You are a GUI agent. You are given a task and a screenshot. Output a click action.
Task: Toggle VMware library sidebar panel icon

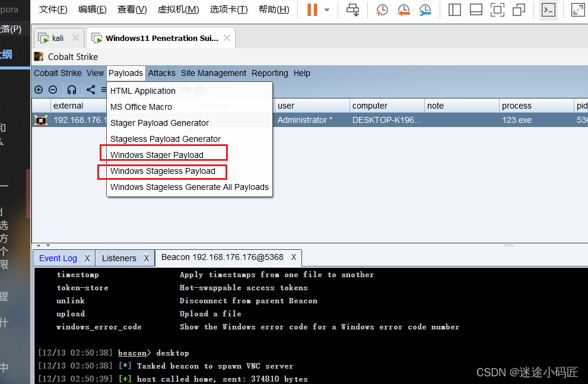pyautogui.click(x=454, y=9)
